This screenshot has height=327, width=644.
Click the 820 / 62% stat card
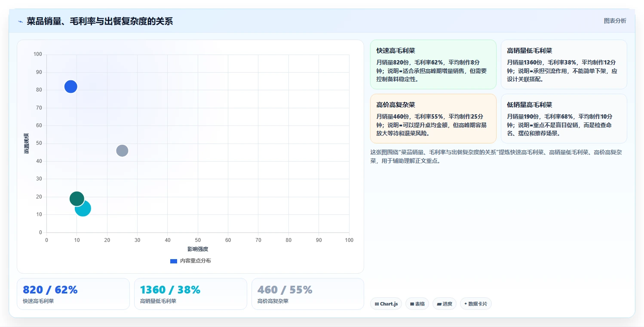(73, 294)
